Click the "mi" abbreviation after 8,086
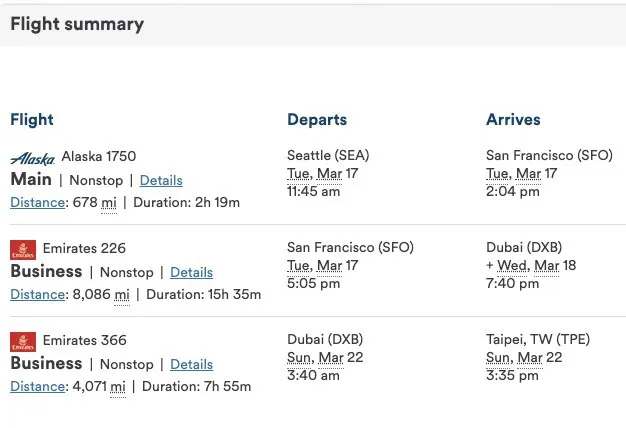This screenshot has width=626, height=428. point(121,294)
